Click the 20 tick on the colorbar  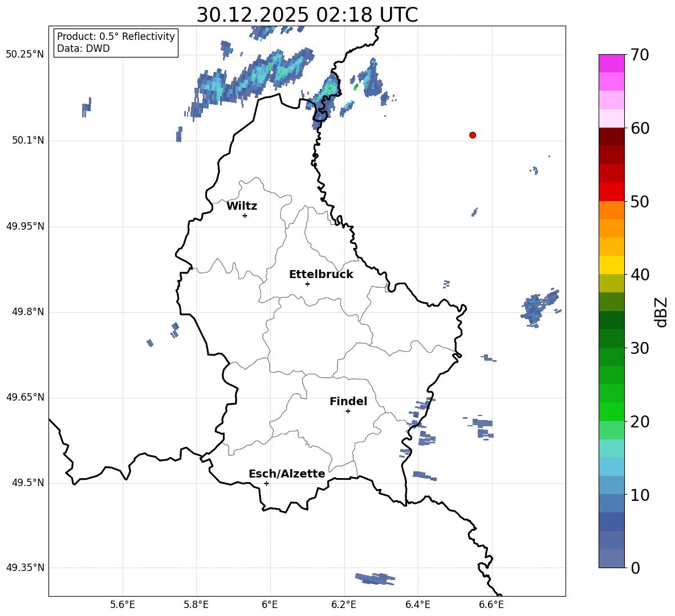coord(640,422)
